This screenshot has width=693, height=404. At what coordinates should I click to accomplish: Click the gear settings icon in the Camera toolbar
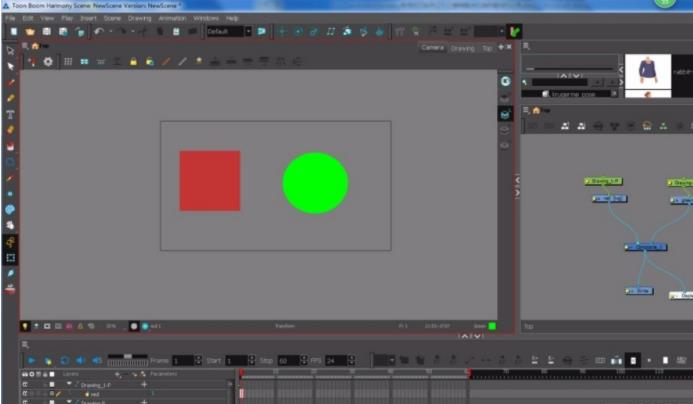coord(48,62)
